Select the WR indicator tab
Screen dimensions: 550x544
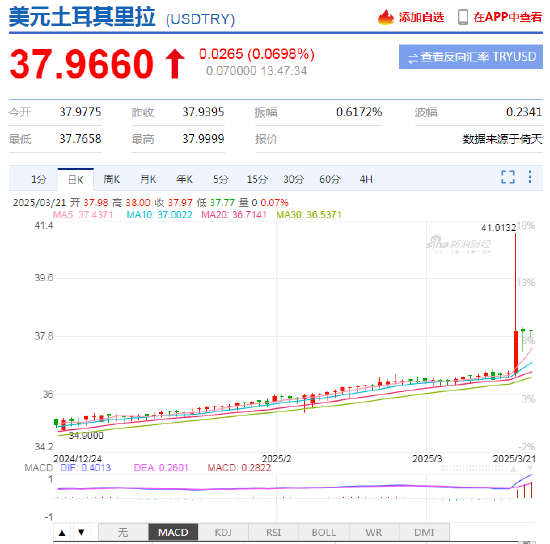[x=374, y=533]
